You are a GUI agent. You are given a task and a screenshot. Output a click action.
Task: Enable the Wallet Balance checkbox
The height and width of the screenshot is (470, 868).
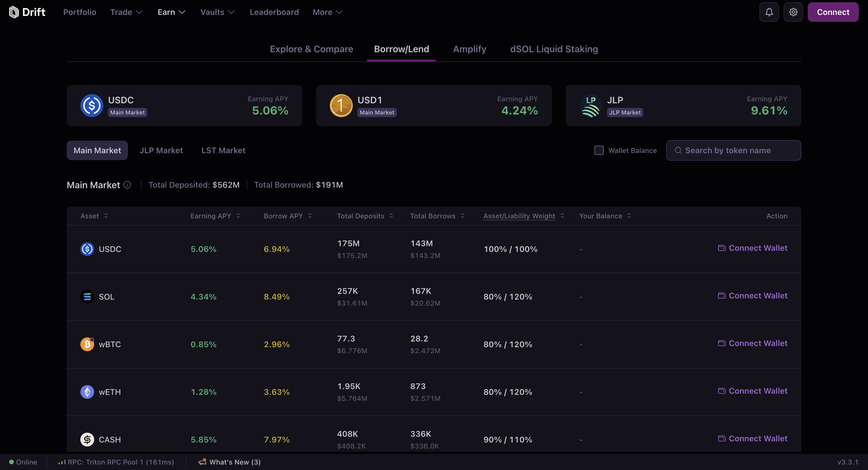(599, 150)
